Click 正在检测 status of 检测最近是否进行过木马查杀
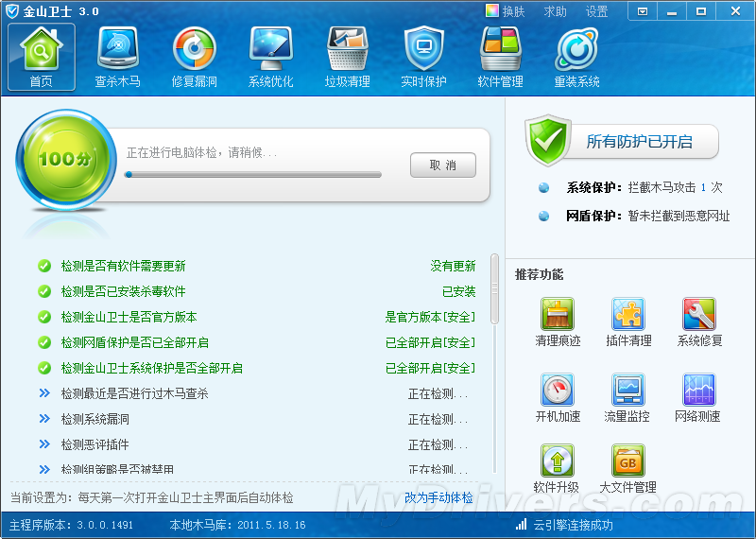756x539 pixels. tap(438, 393)
